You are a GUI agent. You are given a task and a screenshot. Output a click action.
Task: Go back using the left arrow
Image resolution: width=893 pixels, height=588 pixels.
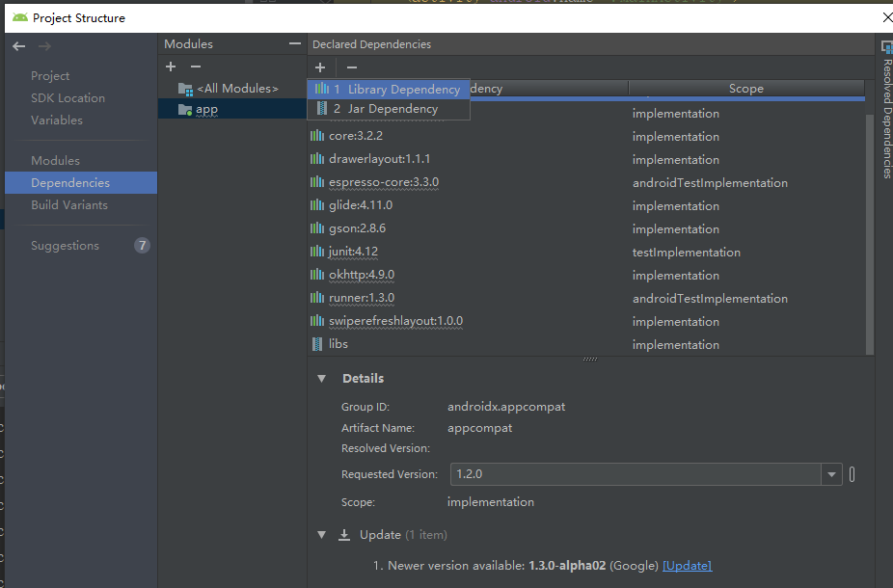point(18,46)
